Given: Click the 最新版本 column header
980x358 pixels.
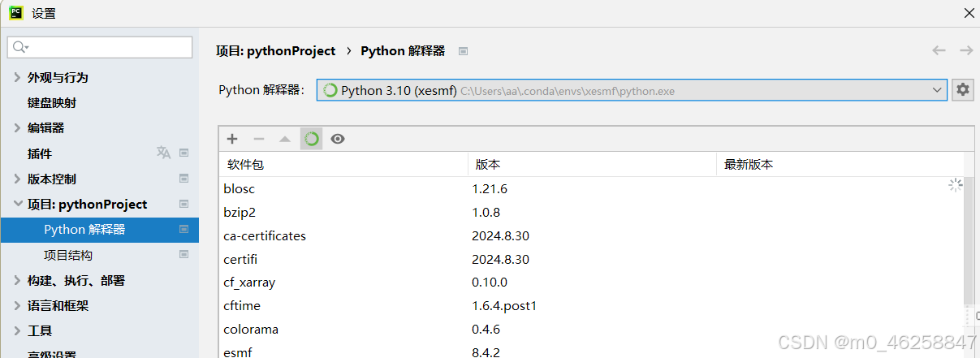Looking at the screenshot, I should pos(840,164).
